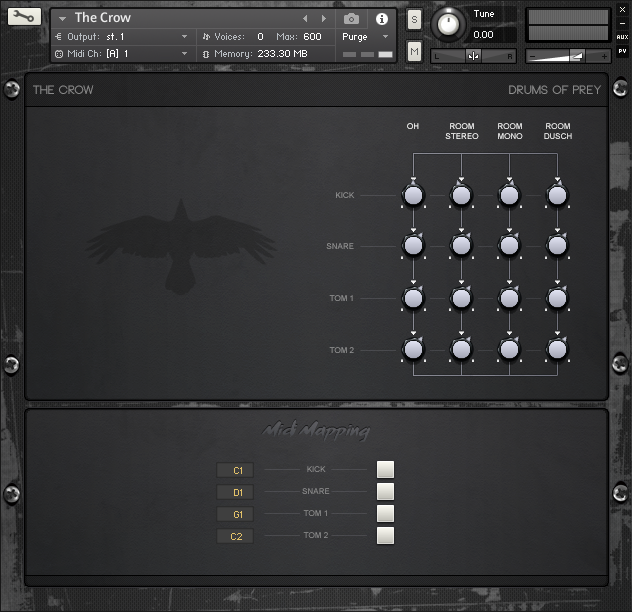Click the SNARE Room Stereo knob

(x=461, y=245)
